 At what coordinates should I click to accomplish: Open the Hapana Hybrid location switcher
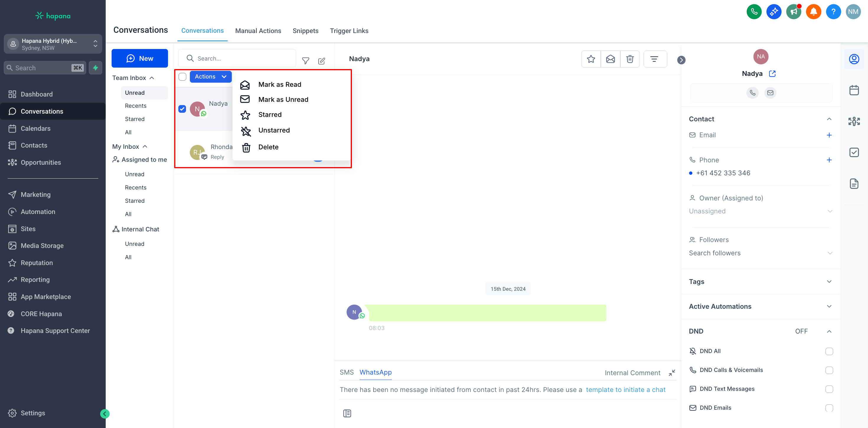(53, 44)
